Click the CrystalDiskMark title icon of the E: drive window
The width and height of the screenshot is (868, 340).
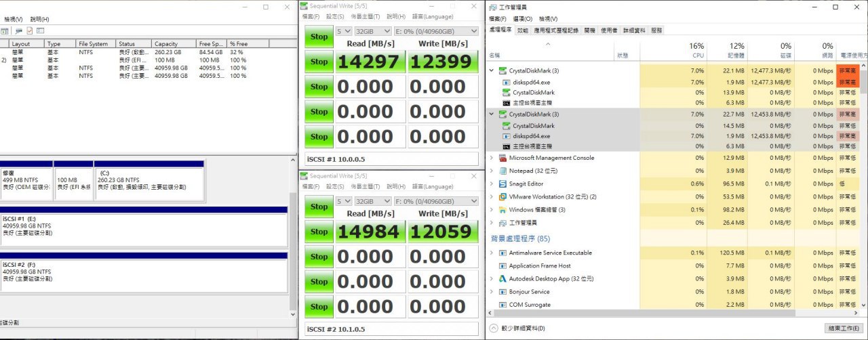pyautogui.click(x=304, y=5)
